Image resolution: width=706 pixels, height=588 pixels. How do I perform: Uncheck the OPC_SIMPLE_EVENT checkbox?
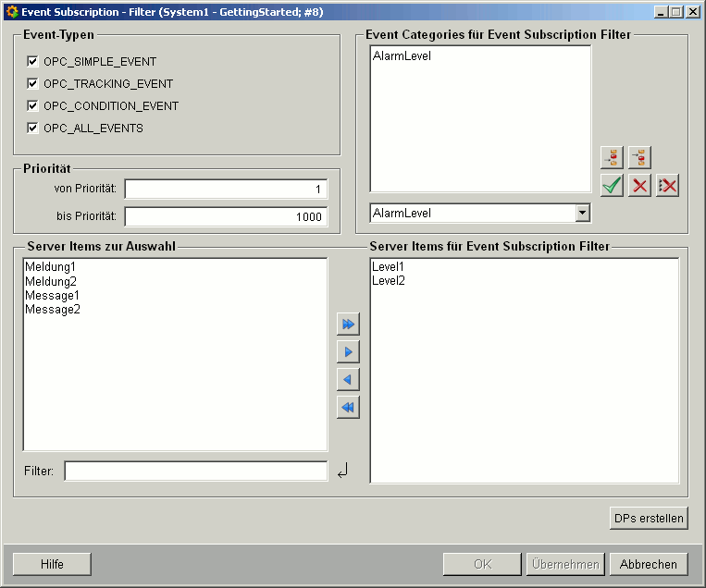33,62
